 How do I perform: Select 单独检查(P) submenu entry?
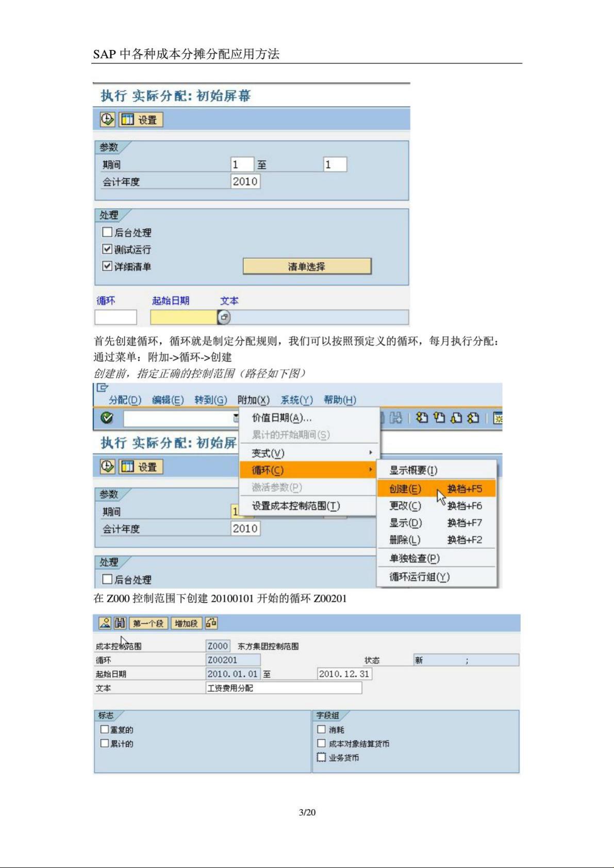click(436, 558)
